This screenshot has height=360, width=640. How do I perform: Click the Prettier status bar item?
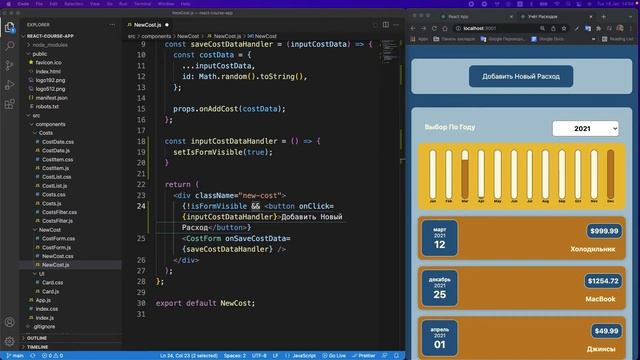click(364, 356)
